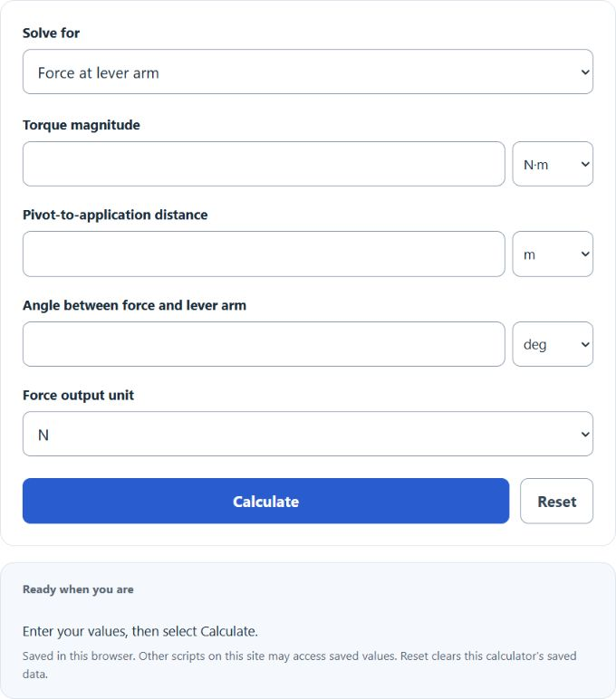Click the 'Enter your values, then select Calculate' message
Image resolution: width=616 pixels, height=699 pixels.
point(140,631)
